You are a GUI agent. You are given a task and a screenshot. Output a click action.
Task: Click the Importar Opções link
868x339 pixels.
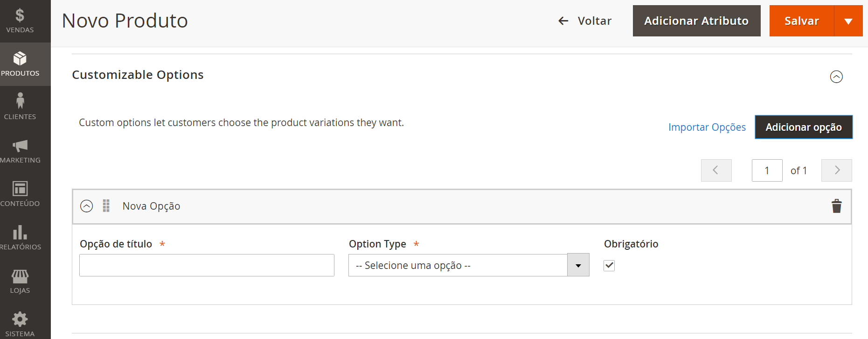pos(707,127)
